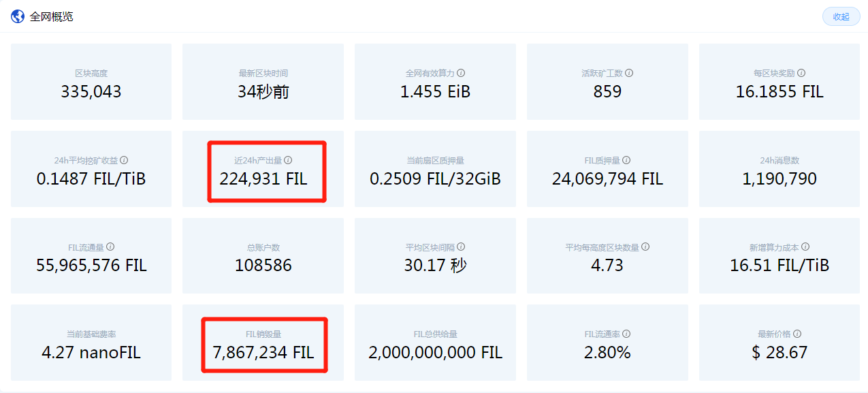Show the FIL质押量 info icon tooltip
868x393 pixels.
(626, 160)
